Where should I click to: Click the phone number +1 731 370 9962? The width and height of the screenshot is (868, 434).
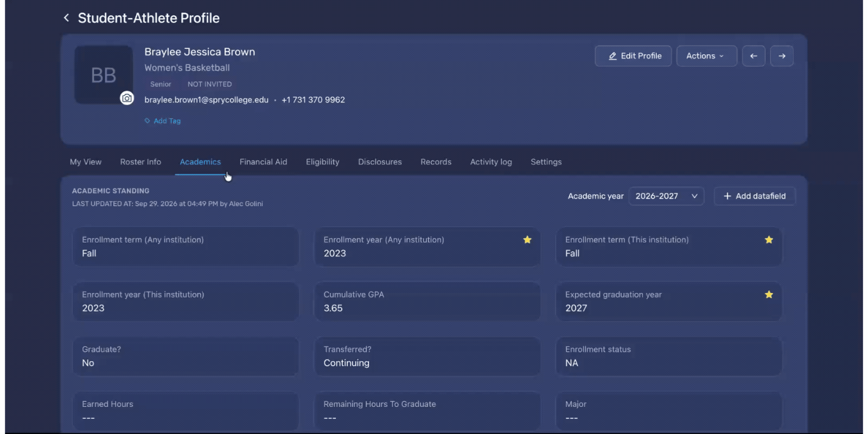[313, 100]
